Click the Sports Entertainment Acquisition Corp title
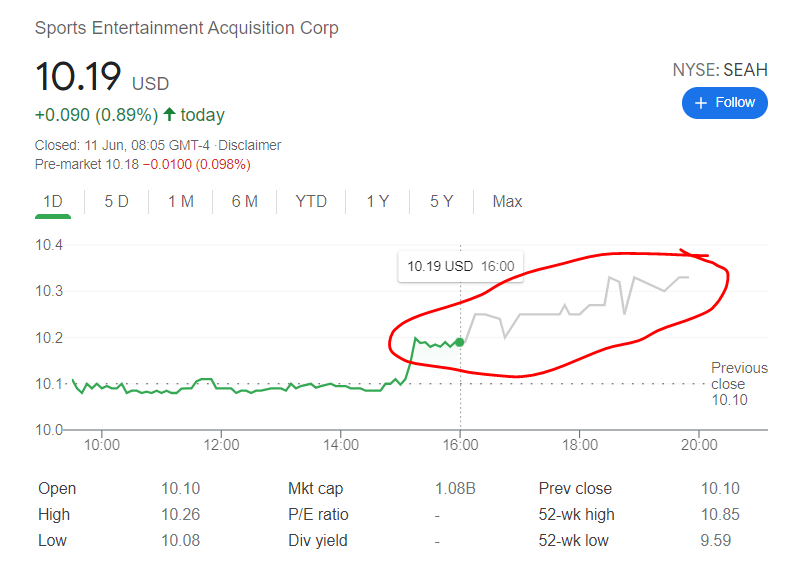Image resolution: width=804 pixels, height=577 pixels. click(x=187, y=28)
